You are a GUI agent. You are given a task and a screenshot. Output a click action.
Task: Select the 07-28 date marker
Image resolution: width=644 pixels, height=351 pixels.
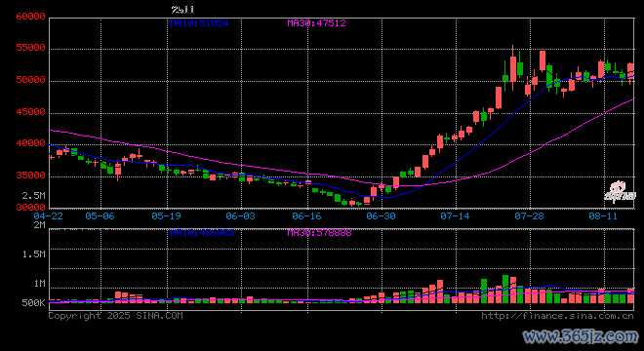tap(529, 215)
